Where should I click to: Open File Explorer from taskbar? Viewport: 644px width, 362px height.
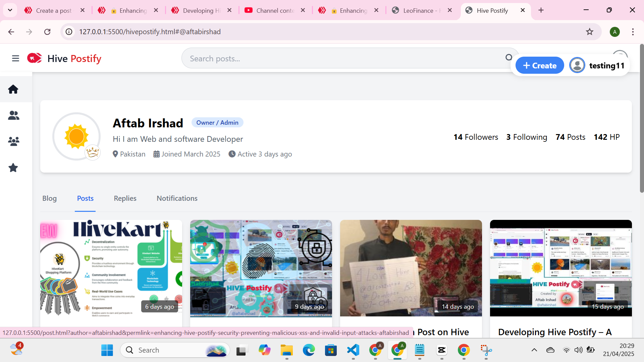286,350
